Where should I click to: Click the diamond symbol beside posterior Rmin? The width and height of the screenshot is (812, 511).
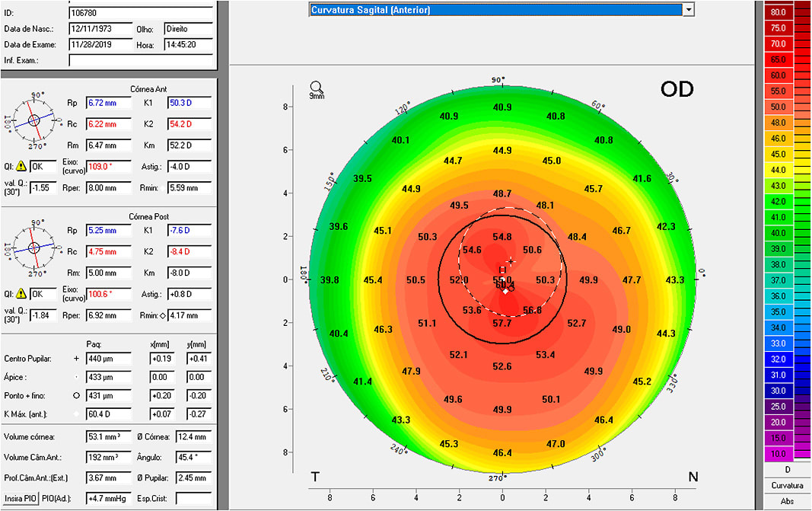163,315
